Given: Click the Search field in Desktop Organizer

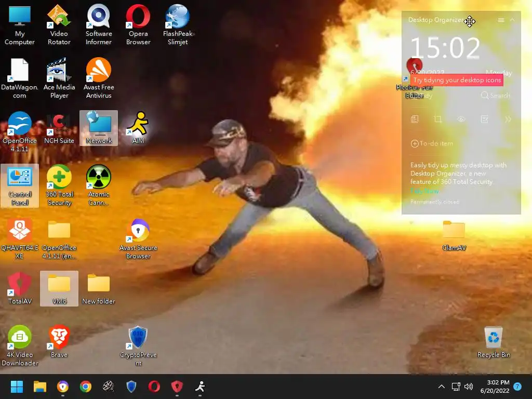Looking at the screenshot, I should pyautogui.click(x=495, y=96).
